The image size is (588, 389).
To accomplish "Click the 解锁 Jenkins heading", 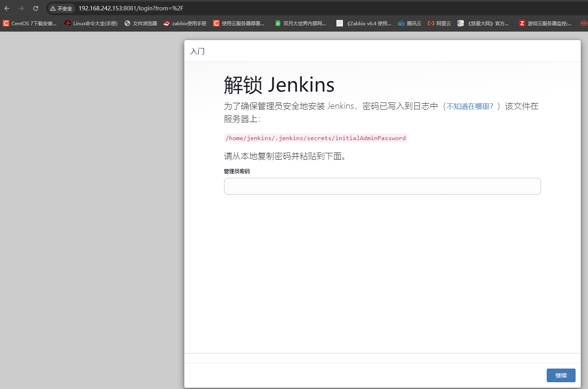I will 279,85.
